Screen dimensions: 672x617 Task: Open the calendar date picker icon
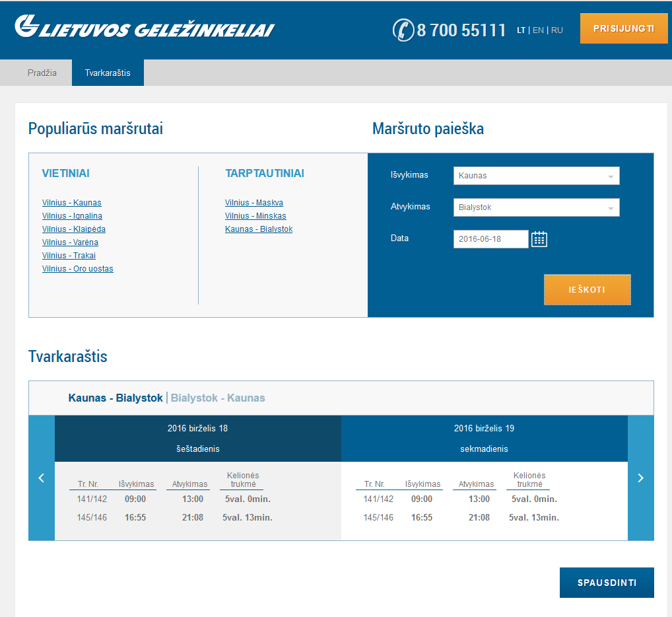pos(539,239)
